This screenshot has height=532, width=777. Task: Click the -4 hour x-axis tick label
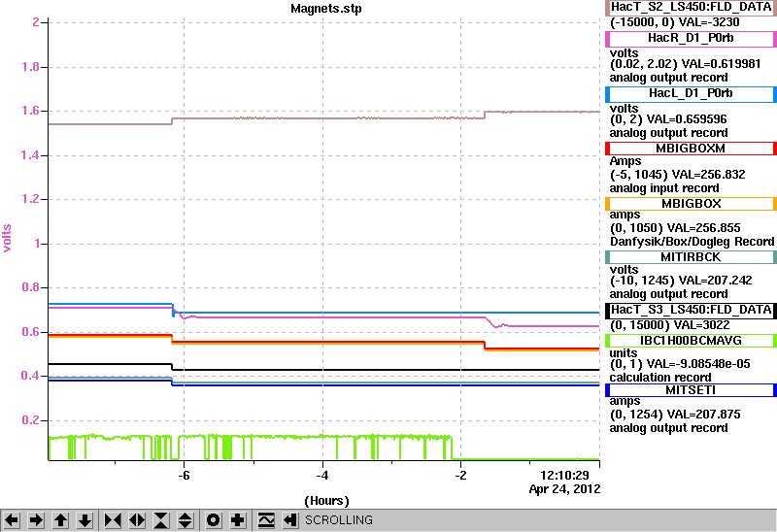pos(322,476)
